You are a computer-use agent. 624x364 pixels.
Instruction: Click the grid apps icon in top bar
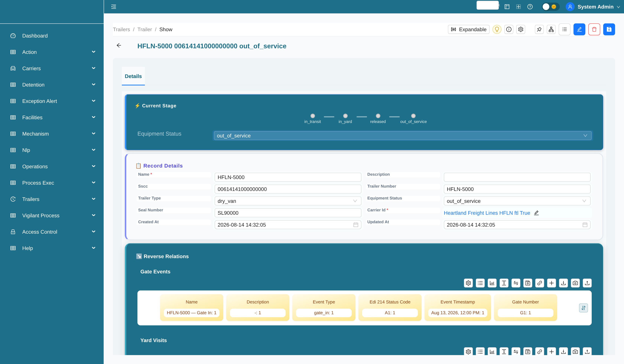[x=518, y=7]
